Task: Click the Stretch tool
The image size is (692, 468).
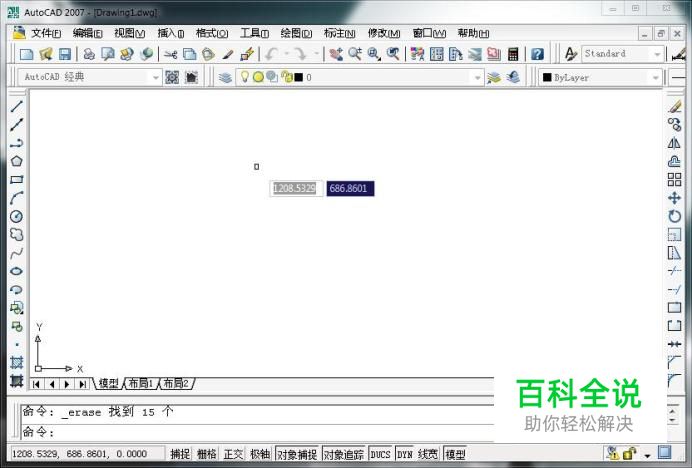Action: [674, 253]
